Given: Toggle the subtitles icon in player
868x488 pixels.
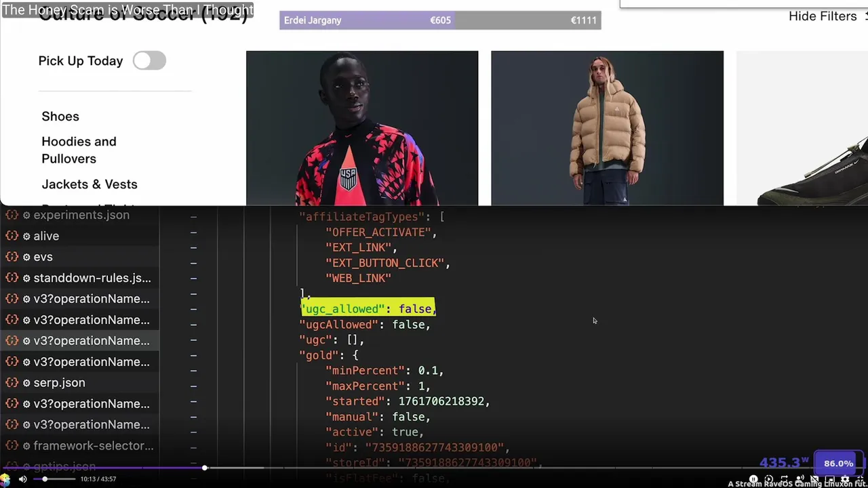Looking at the screenshot, I should [x=814, y=479].
